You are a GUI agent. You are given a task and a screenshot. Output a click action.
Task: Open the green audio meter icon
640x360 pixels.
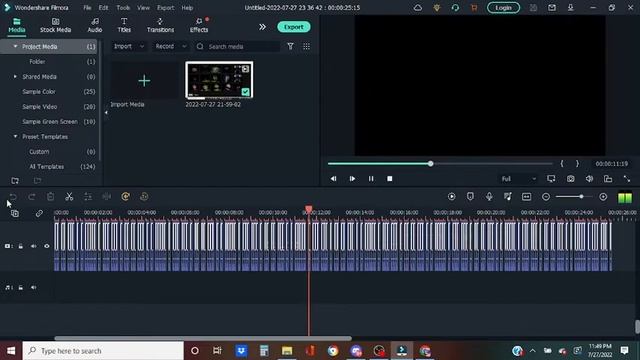[x=625, y=198]
